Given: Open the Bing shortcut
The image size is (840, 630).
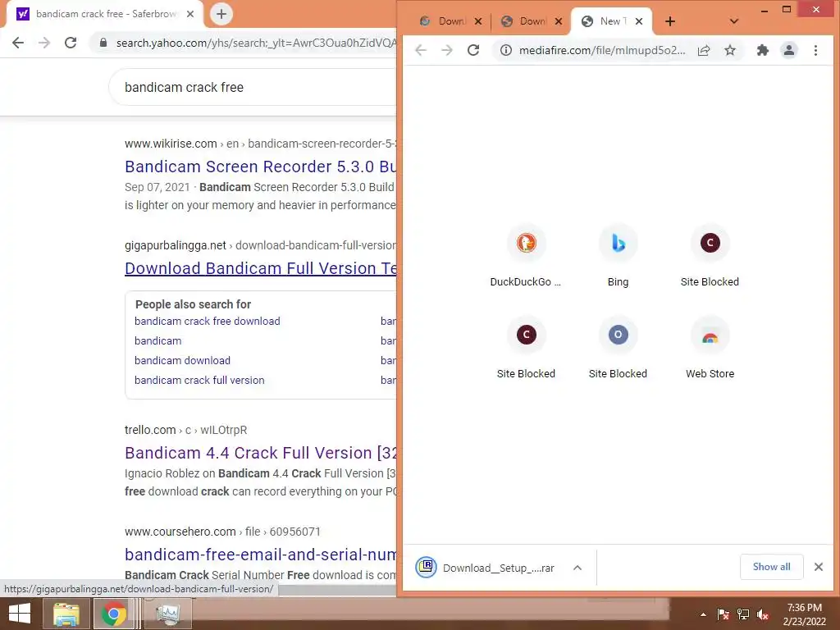Looking at the screenshot, I should tap(619, 256).
